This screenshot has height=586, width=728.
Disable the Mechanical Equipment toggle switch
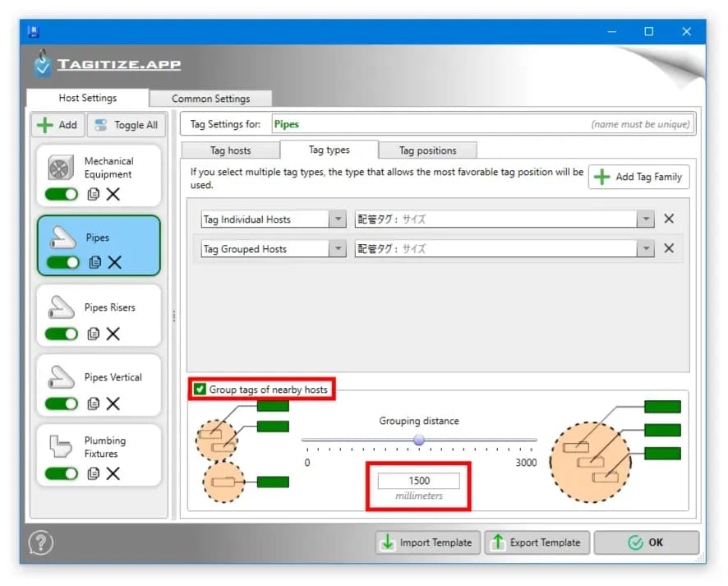[62, 194]
